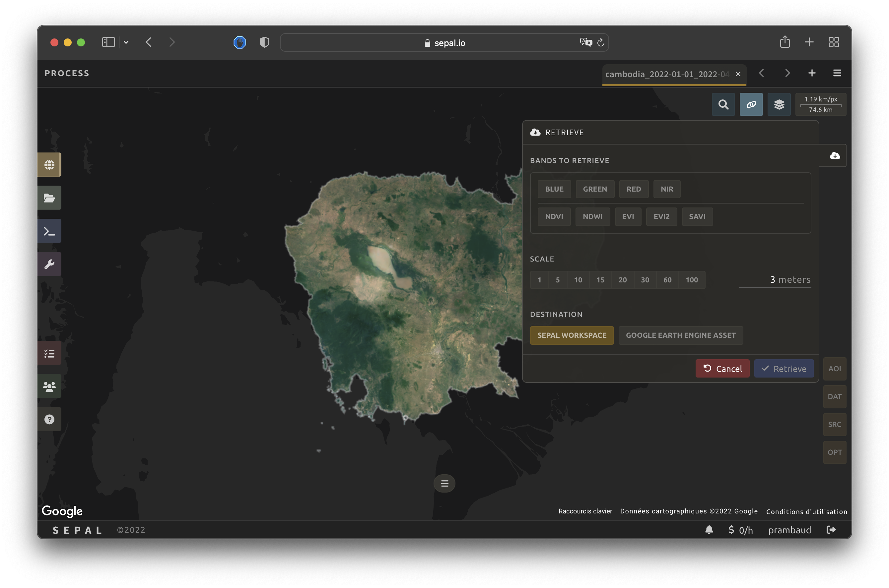Expand the Safari sidebar dropdown chevron

pyautogui.click(x=126, y=42)
